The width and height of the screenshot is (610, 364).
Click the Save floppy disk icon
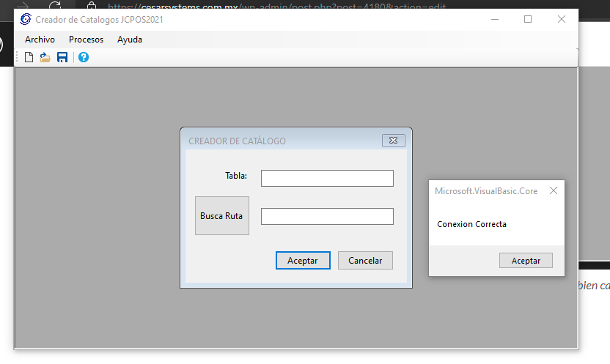(62, 57)
